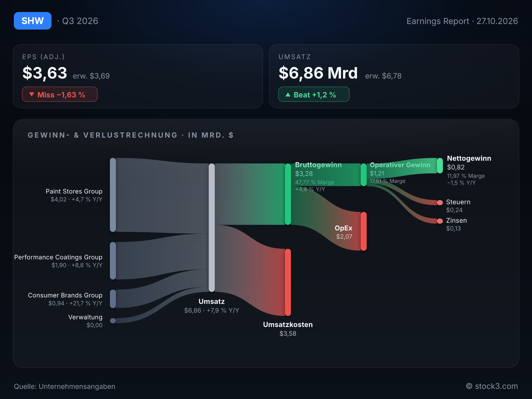Click the Consumer Brands Group node bar

pyautogui.click(x=113, y=299)
